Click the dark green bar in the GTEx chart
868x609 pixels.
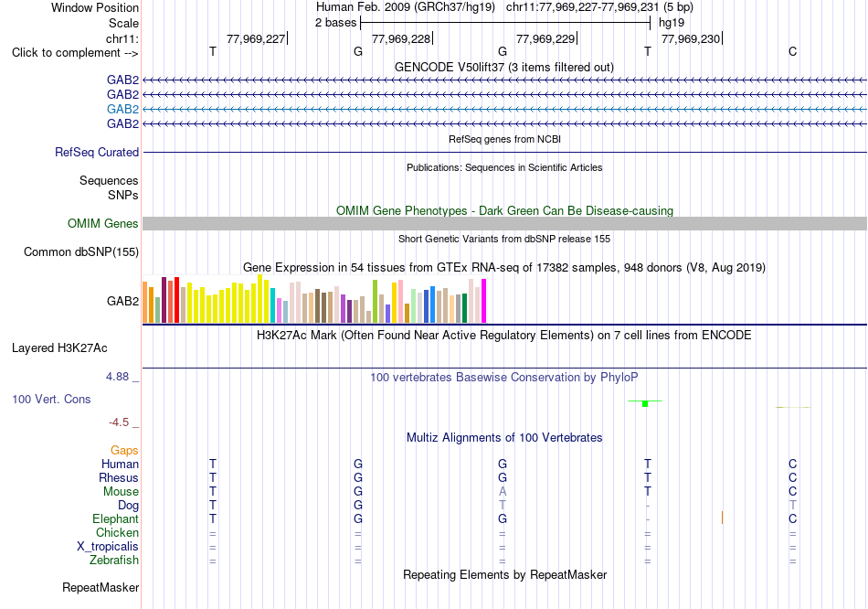[464, 308]
